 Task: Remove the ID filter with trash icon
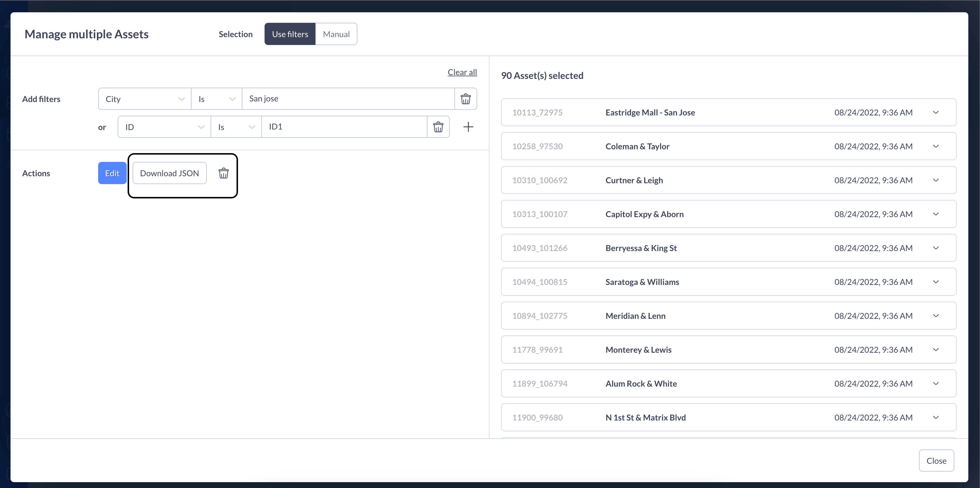pyautogui.click(x=438, y=127)
